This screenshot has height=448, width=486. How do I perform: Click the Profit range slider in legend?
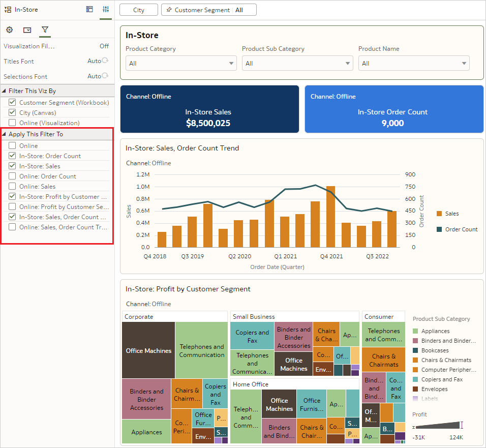click(438, 425)
